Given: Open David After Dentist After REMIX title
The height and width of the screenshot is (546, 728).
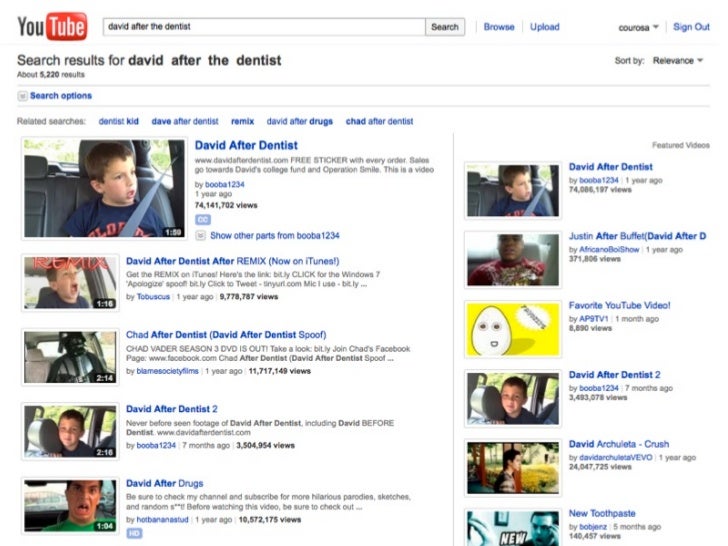Looking at the screenshot, I should point(233,261).
